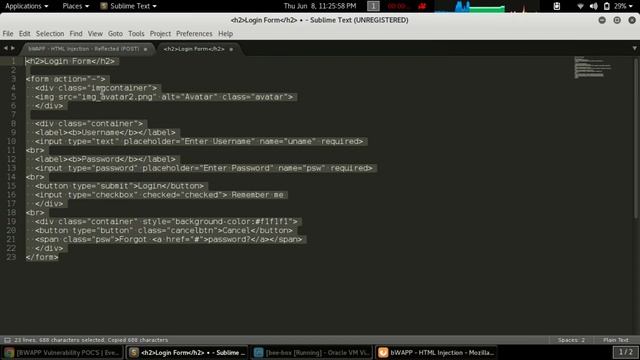Click Sublime Text icon in taskbar entry
The height and width of the screenshot is (360, 640).
coord(133,353)
